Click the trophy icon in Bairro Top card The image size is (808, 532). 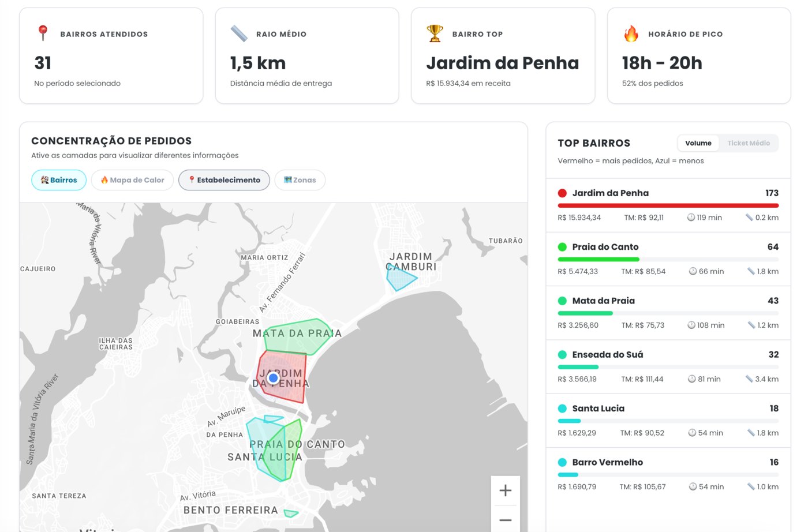(x=435, y=33)
